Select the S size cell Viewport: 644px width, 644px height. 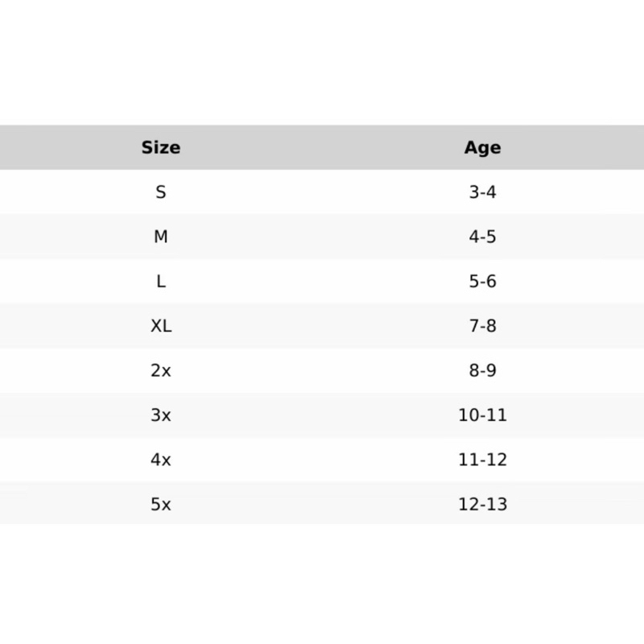[x=161, y=192]
